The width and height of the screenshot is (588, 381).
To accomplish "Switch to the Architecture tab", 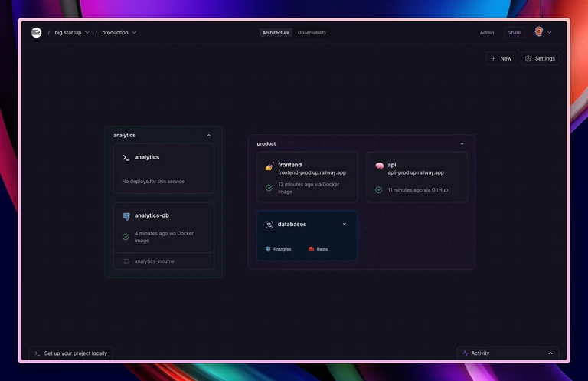I will [x=276, y=33].
